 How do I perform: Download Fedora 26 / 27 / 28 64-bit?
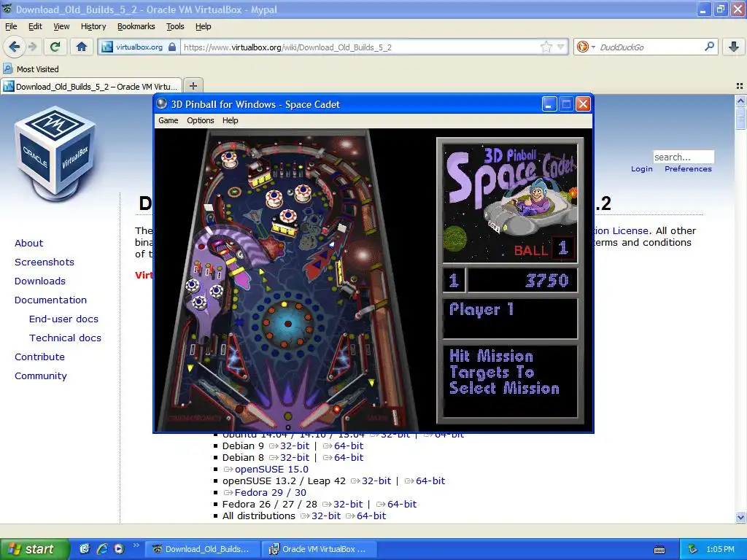[x=402, y=505]
